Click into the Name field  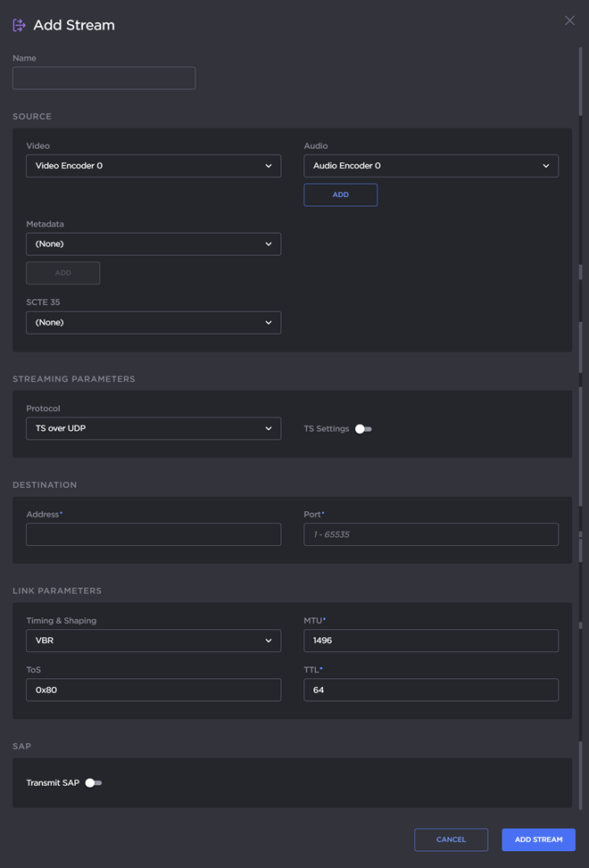[104, 78]
